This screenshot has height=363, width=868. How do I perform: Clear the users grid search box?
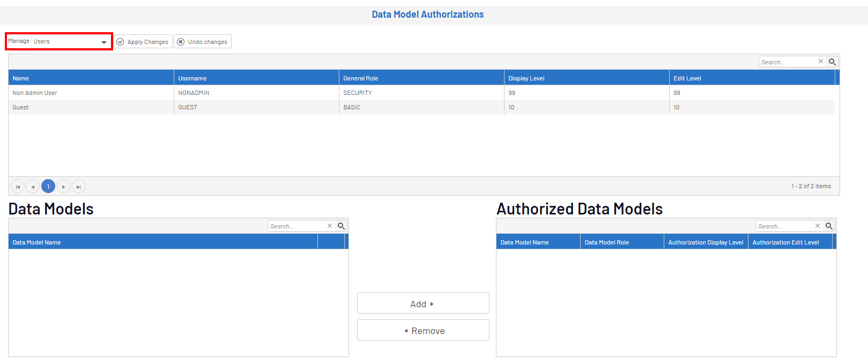[x=820, y=62]
